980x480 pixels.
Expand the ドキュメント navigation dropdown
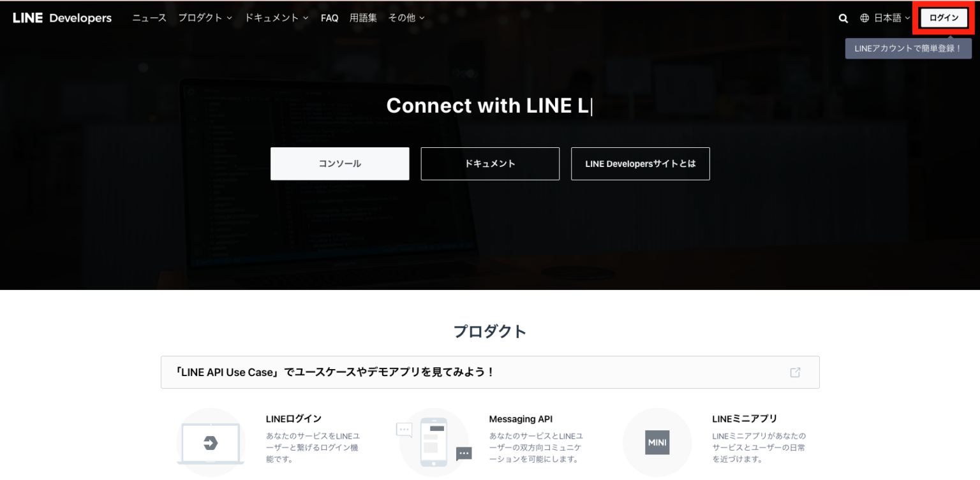pos(271,18)
